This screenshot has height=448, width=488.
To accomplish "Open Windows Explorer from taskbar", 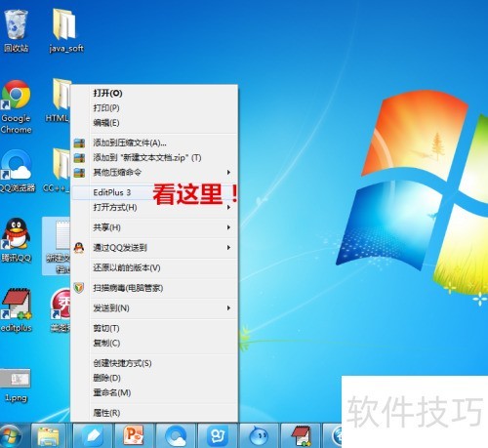I will [49, 436].
